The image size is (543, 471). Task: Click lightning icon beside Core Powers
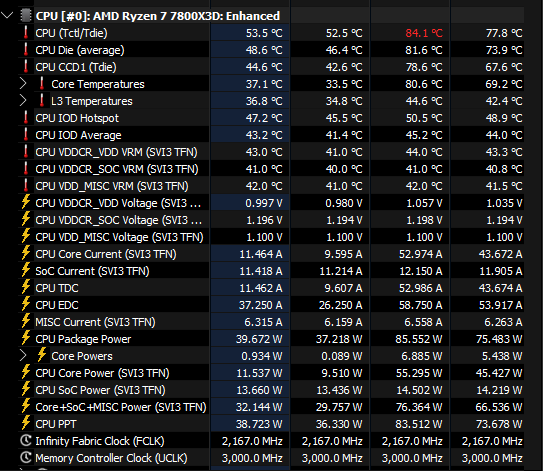pos(42,355)
